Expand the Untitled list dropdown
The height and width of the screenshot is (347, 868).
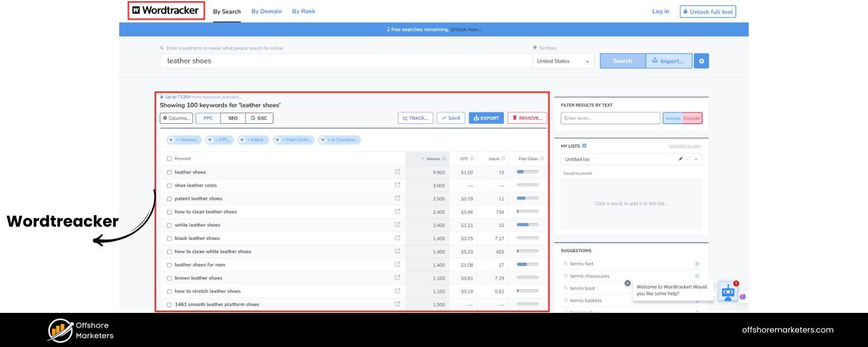(x=696, y=158)
